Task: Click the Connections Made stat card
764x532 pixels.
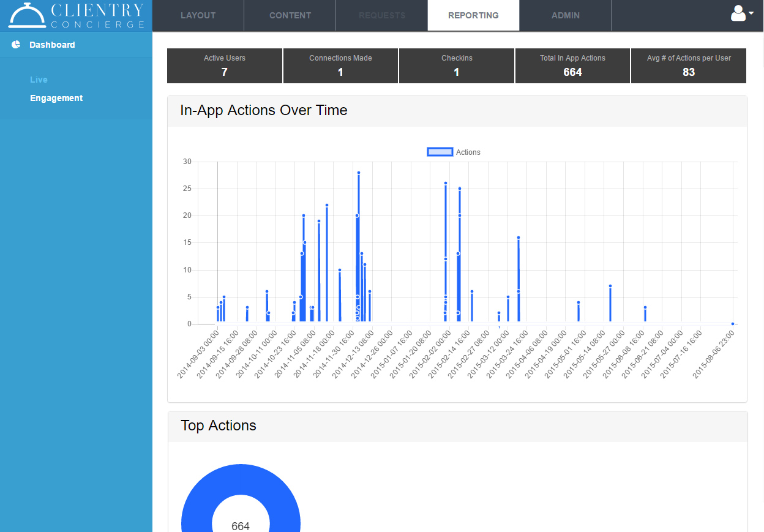Action: pos(340,66)
